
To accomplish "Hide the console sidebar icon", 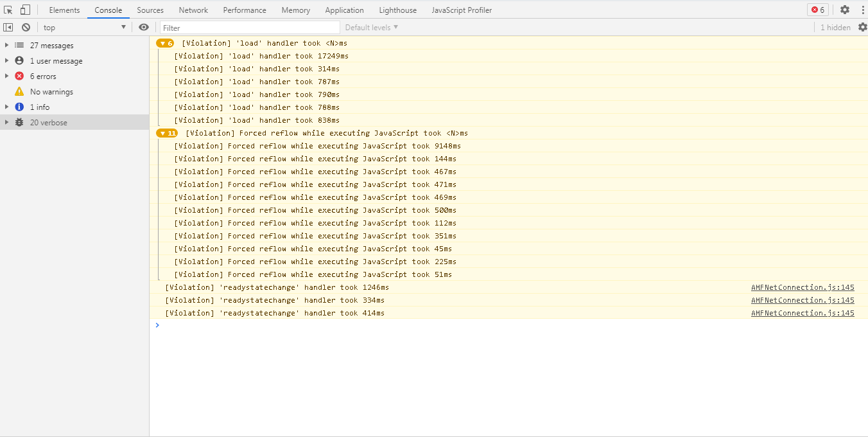I will (8, 27).
